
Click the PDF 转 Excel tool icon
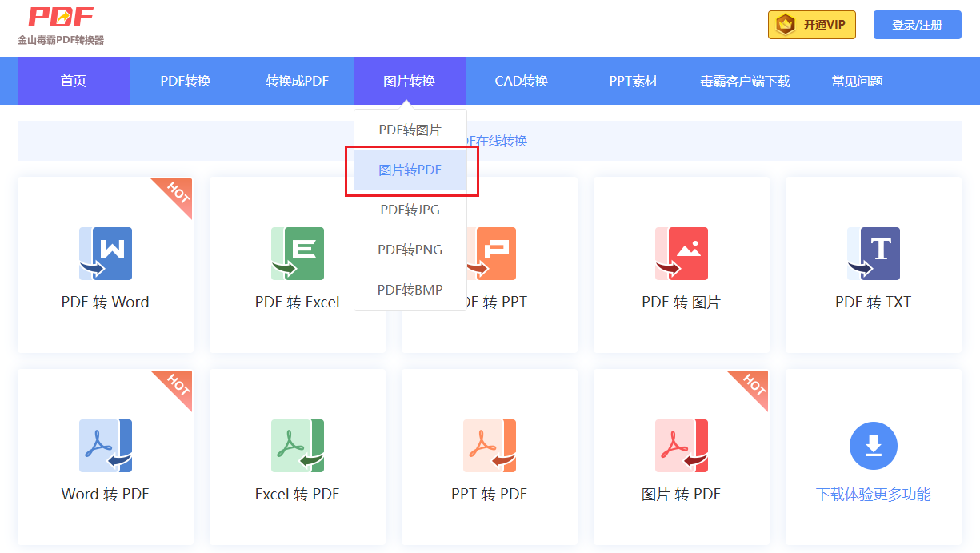[x=297, y=254]
